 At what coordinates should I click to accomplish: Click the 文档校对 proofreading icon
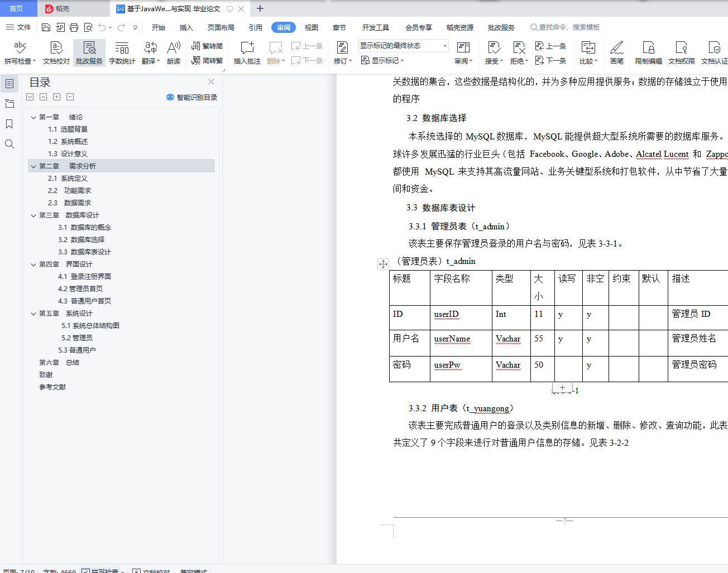tap(56, 53)
